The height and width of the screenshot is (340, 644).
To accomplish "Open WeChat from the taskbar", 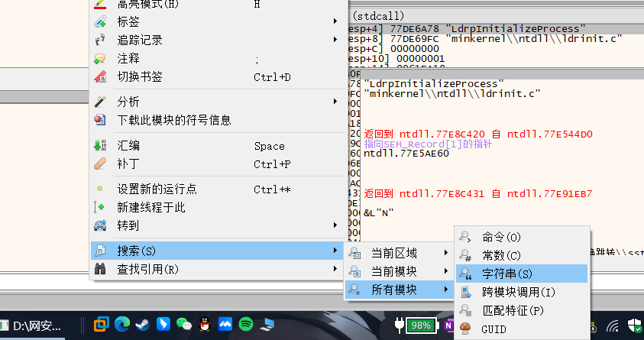I will coord(184,325).
